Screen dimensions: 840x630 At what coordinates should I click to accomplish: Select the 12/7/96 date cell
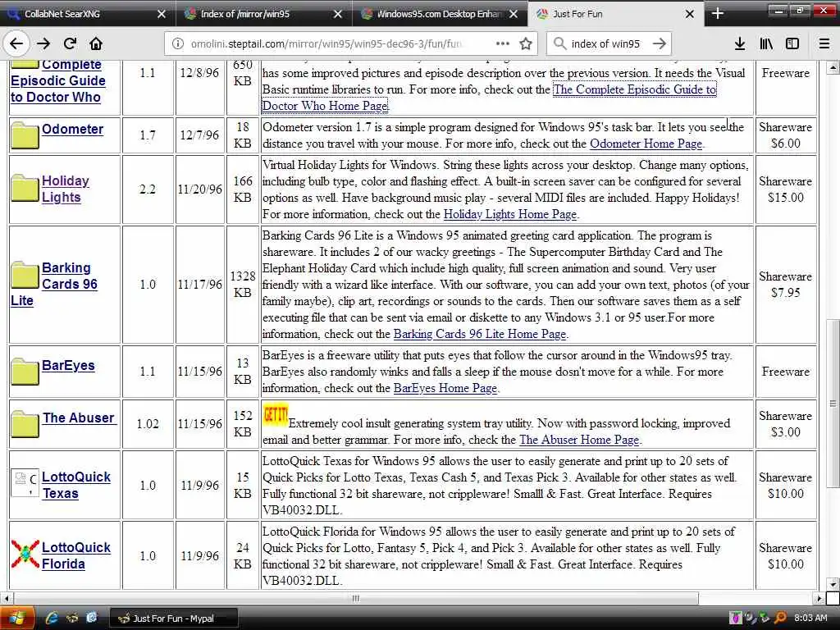click(x=200, y=135)
